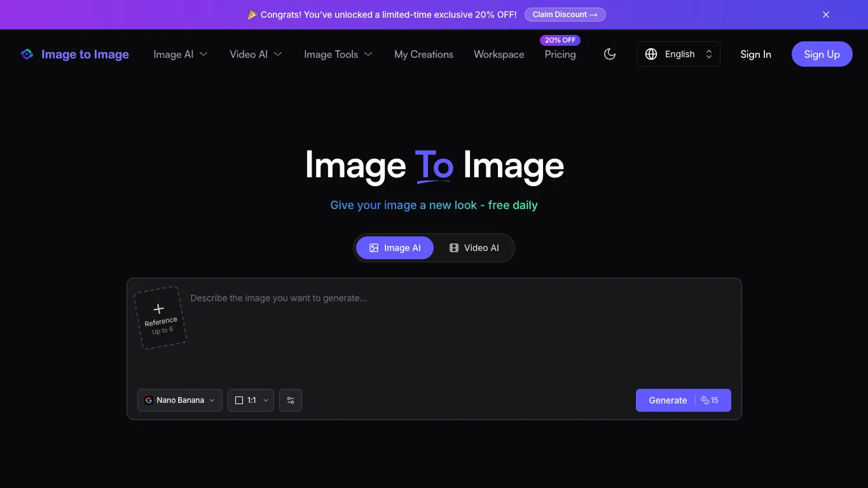The image size is (868, 488).
Task: Close the discount banner with the X
Action: tap(826, 15)
